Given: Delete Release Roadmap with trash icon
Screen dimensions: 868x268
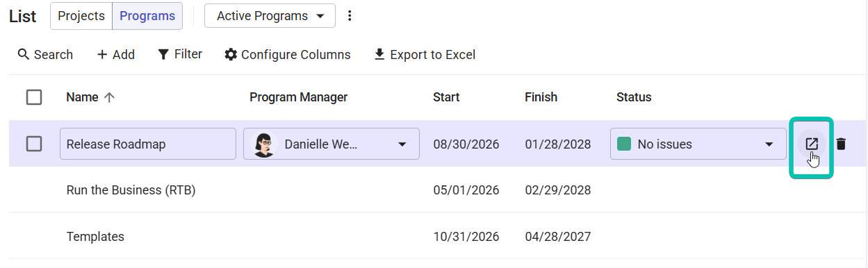Looking at the screenshot, I should (x=841, y=144).
